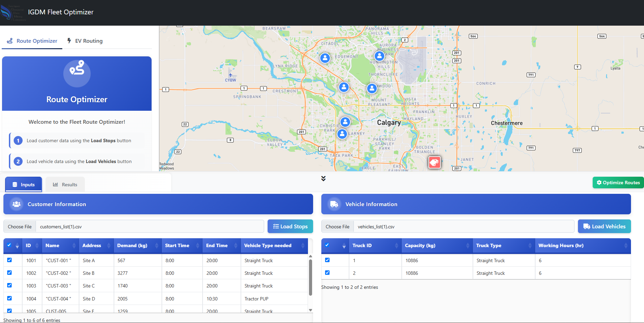Choose File for customer list
This screenshot has width=644, height=323.
(20, 227)
